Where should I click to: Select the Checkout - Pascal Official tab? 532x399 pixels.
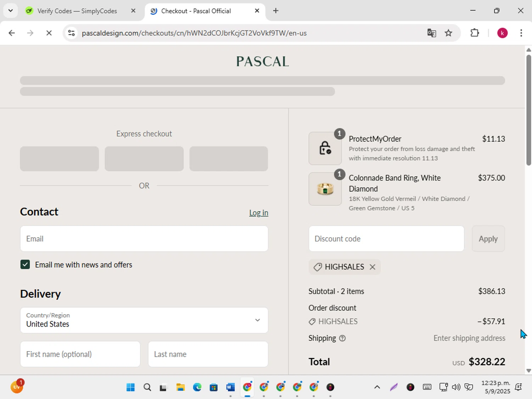click(196, 11)
